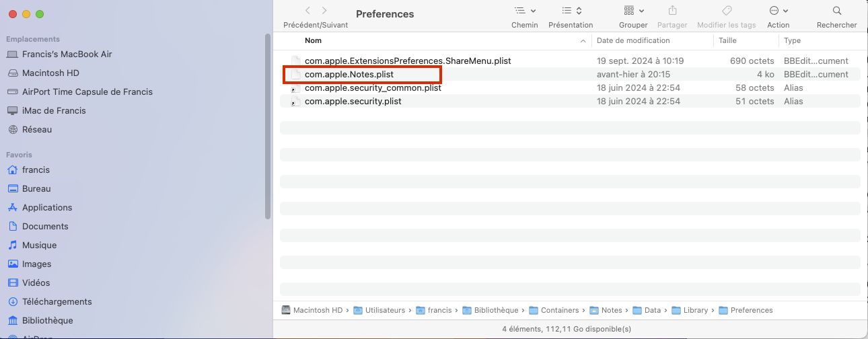Open the Chemin path dropdown
This screenshot has height=339, width=868.
[525, 11]
